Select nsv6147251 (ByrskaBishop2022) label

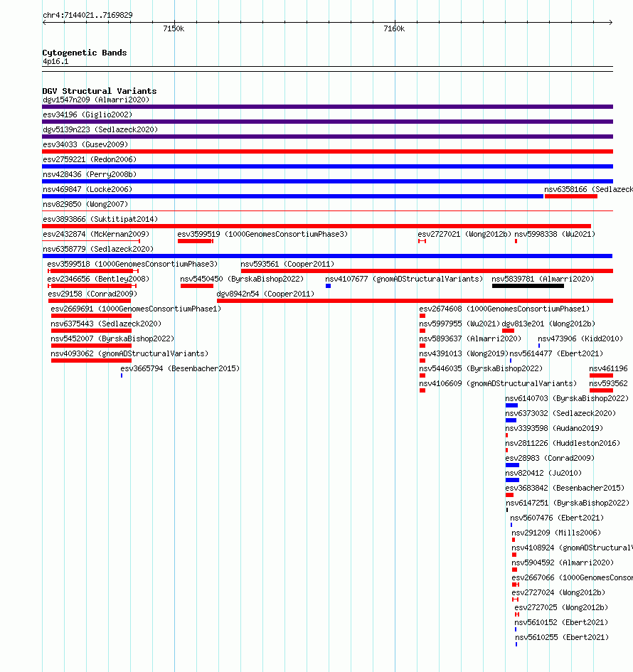coord(568,503)
